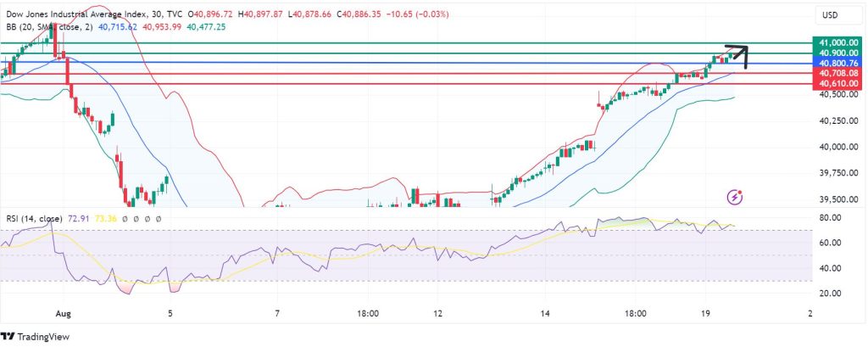Select the 40,900.00 price level label
868x347 pixels.
tap(838, 53)
